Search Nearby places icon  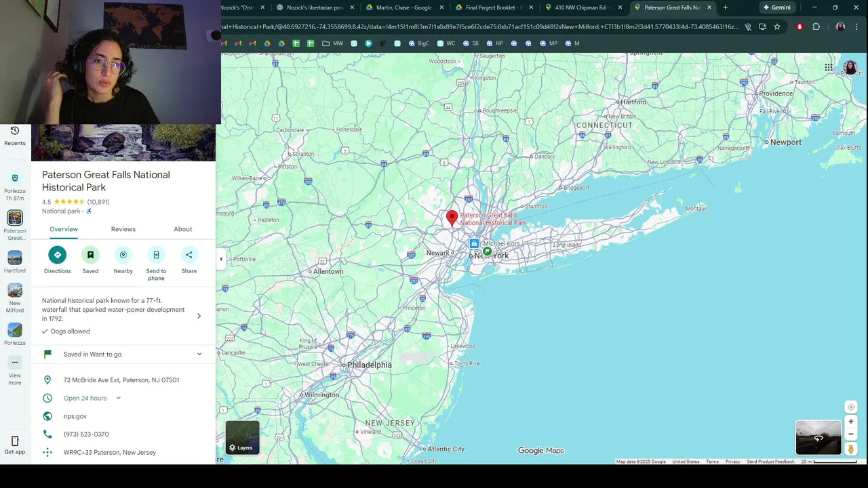[x=123, y=255]
